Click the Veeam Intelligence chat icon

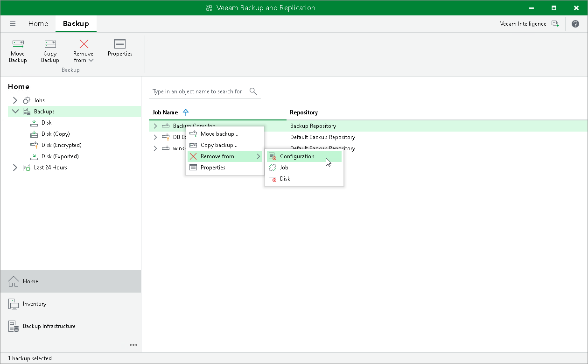coord(555,24)
